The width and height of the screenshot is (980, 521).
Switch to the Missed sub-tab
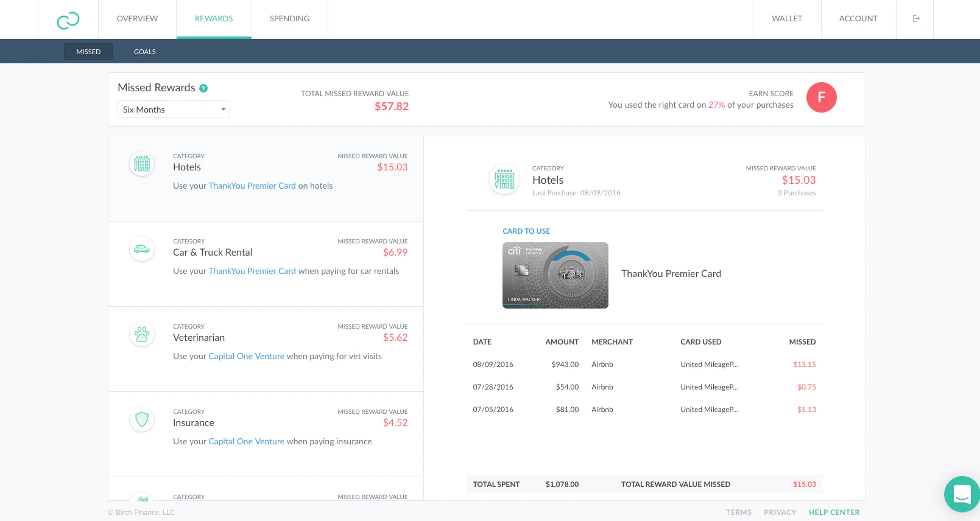pyautogui.click(x=88, y=52)
